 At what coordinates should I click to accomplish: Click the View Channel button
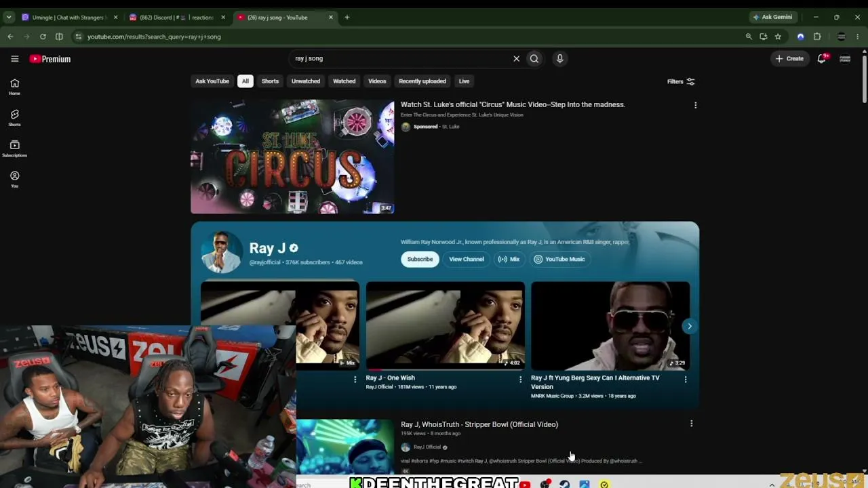[x=467, y=259]
